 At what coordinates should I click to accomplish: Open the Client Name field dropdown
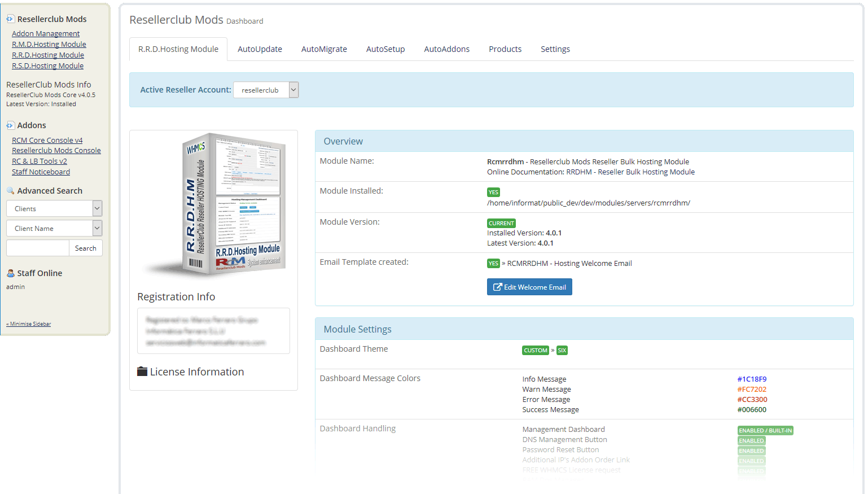(54, 228)
